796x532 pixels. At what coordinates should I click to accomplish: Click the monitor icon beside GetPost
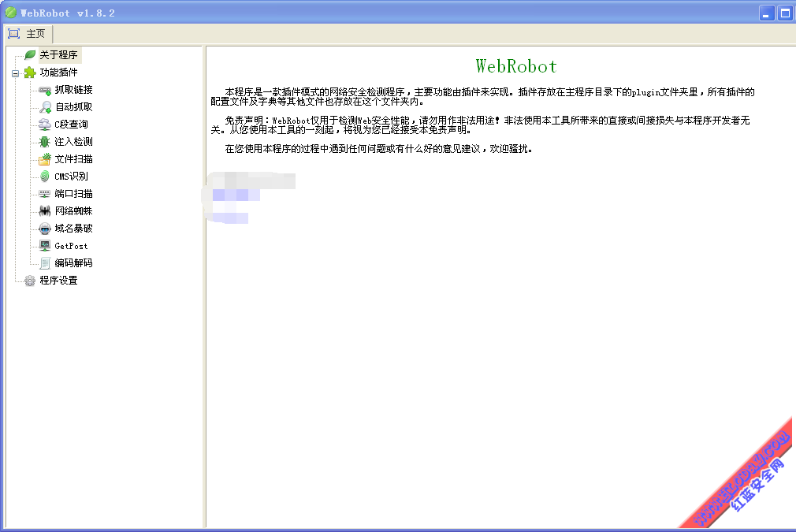coord(45,246)
